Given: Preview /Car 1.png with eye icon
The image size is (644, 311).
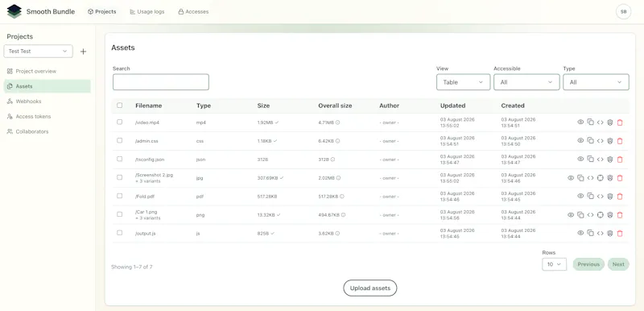Looking at the screenshot, I should coord(571,215).
